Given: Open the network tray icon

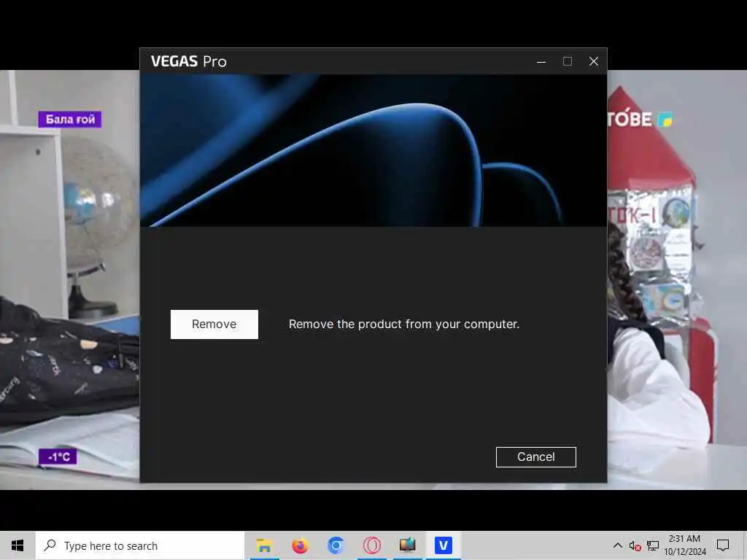Looking at the screenshot, I should [653, 545].
